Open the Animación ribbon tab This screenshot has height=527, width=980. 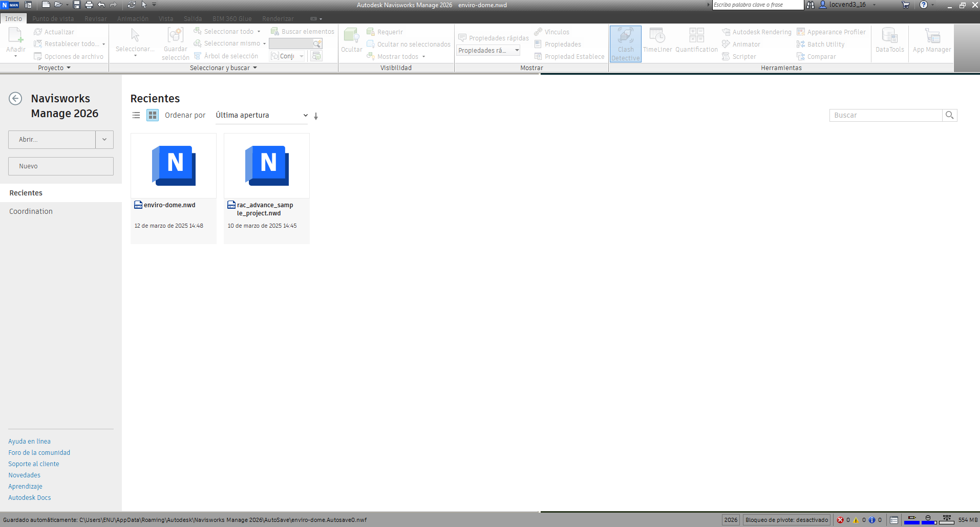point(133,18)
